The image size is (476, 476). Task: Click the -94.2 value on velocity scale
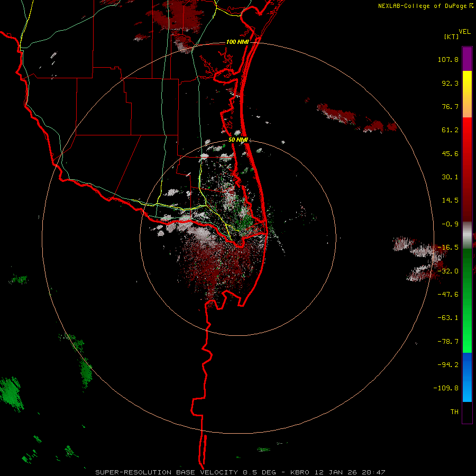(x=448, y=364)
